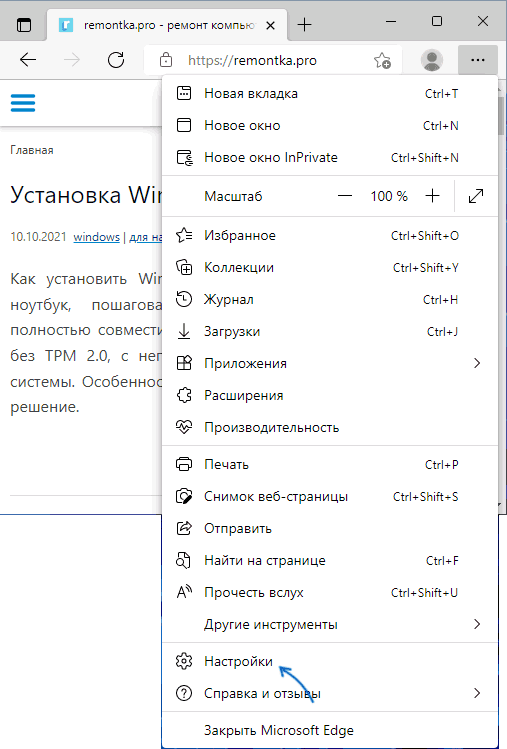Choose Закрыть Microsoft Edge menu item
The image size is (507, 749).
point(330,730)
